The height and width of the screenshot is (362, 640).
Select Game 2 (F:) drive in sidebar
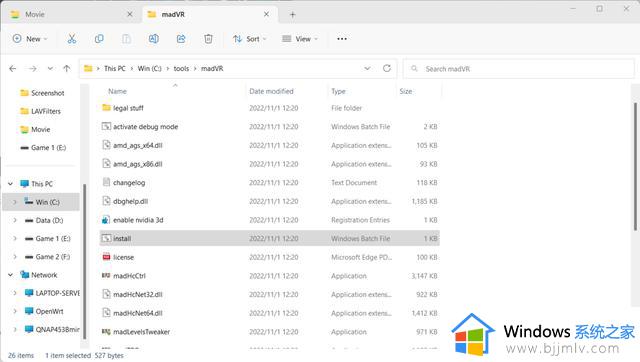47,257
